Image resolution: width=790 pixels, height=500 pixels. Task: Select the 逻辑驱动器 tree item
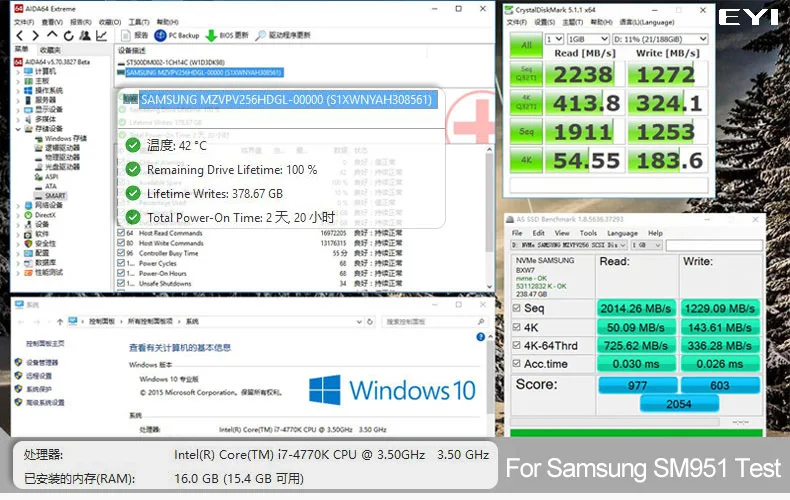point(57,148)
